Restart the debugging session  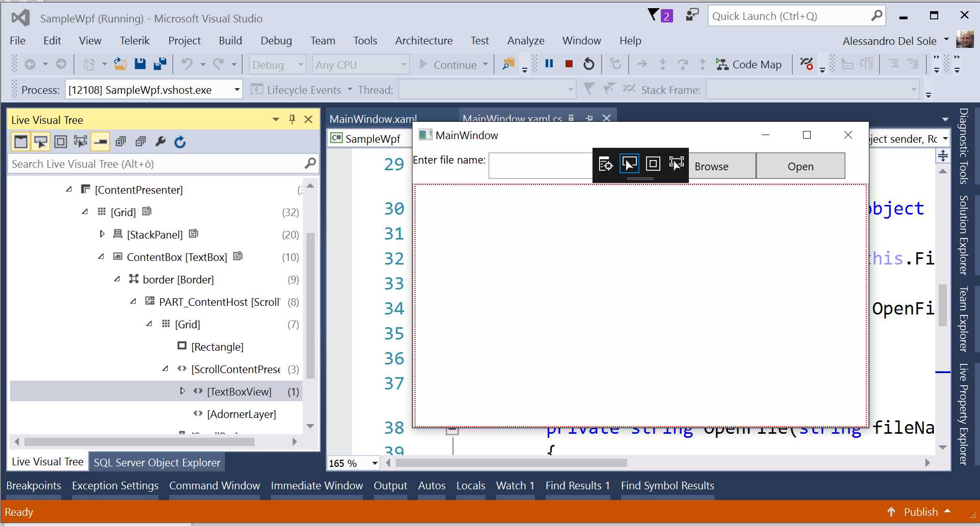tap(589, 64)
